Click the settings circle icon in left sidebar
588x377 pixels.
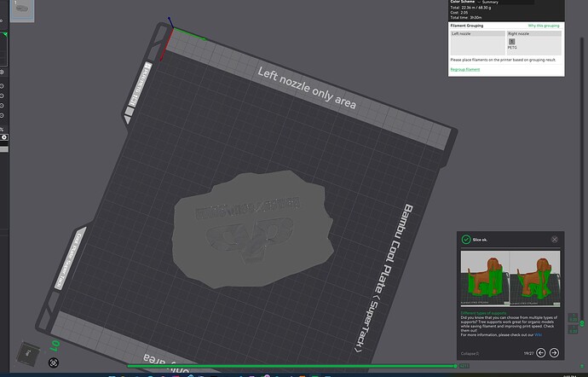2,72
